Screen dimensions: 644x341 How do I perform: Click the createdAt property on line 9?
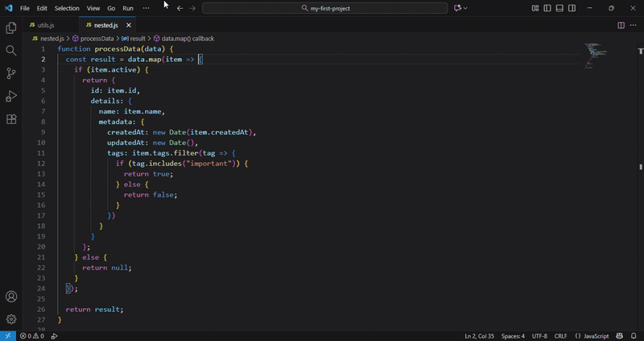point(128,132)
